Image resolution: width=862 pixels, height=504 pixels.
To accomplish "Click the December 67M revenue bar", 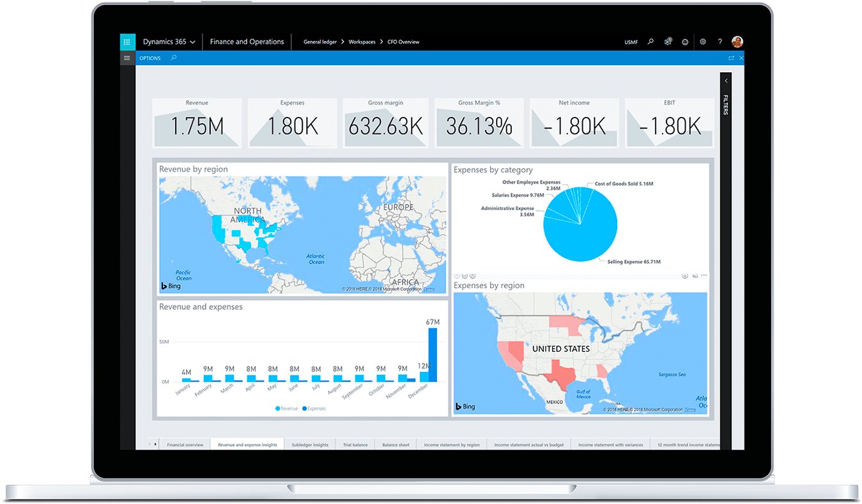I will pyautogui.click(x=433, y=355).
